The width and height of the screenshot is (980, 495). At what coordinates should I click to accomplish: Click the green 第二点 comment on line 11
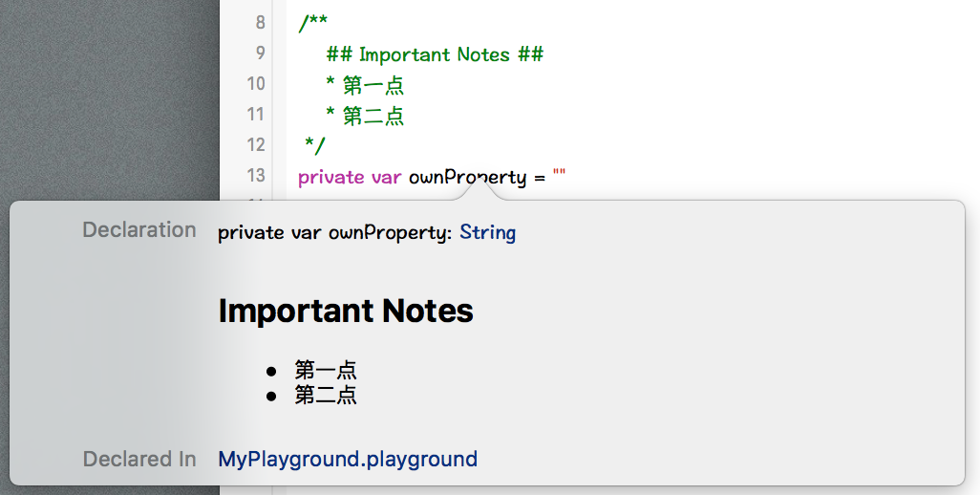coord(373,116)
